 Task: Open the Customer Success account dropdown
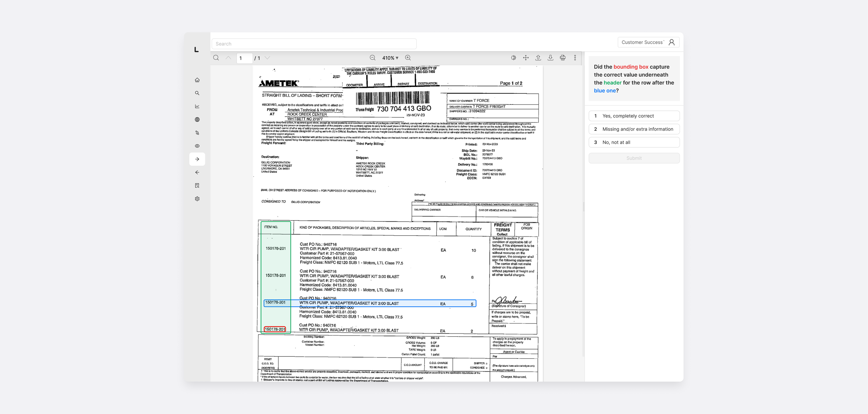648,42
